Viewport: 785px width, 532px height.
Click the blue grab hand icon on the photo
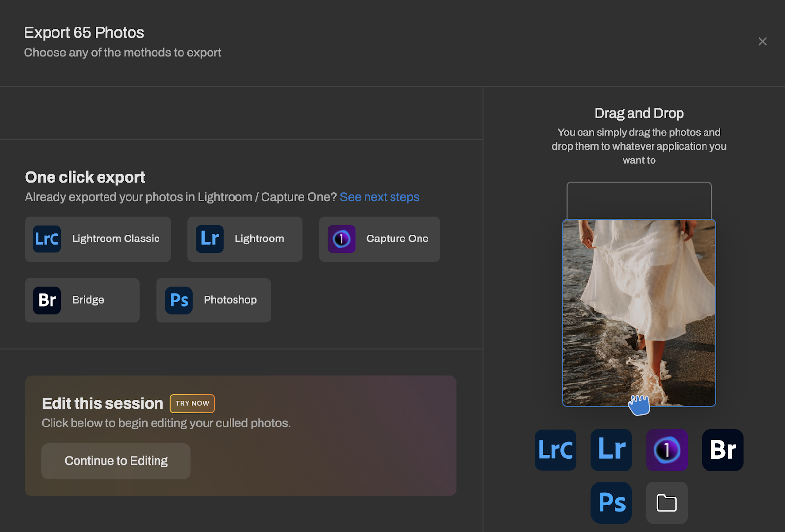click(639, 405)
